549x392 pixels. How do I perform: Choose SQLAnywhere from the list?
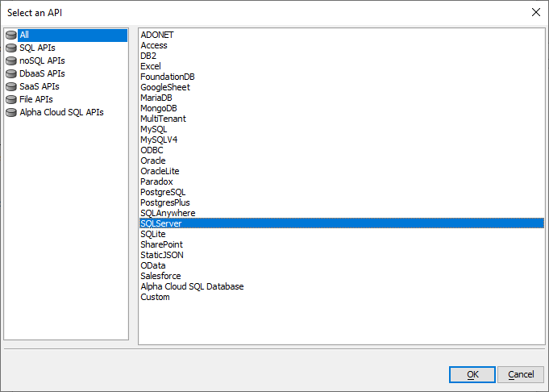click(x=168, y=213)
